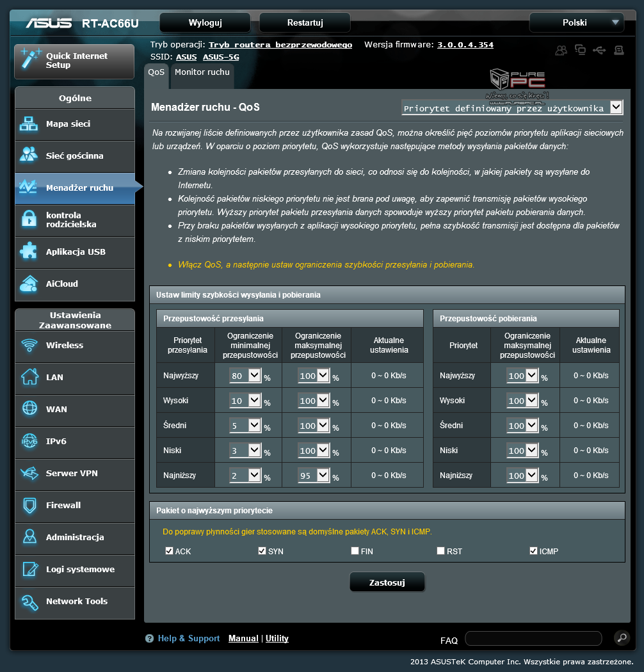The width and height of the screenshot is (644, 672).
Task: Open Wysoki maximum upload dropdown
Action: click(314, 400)
